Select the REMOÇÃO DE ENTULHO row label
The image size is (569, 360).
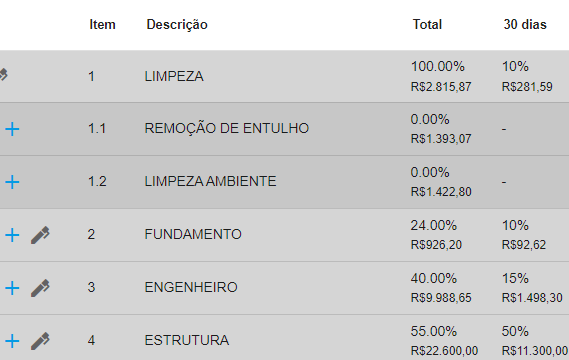pos(226,128)
